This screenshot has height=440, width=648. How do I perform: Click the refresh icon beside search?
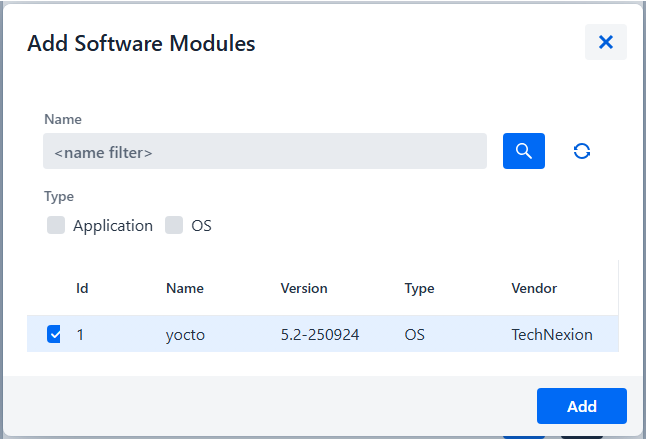pos(582,151)
